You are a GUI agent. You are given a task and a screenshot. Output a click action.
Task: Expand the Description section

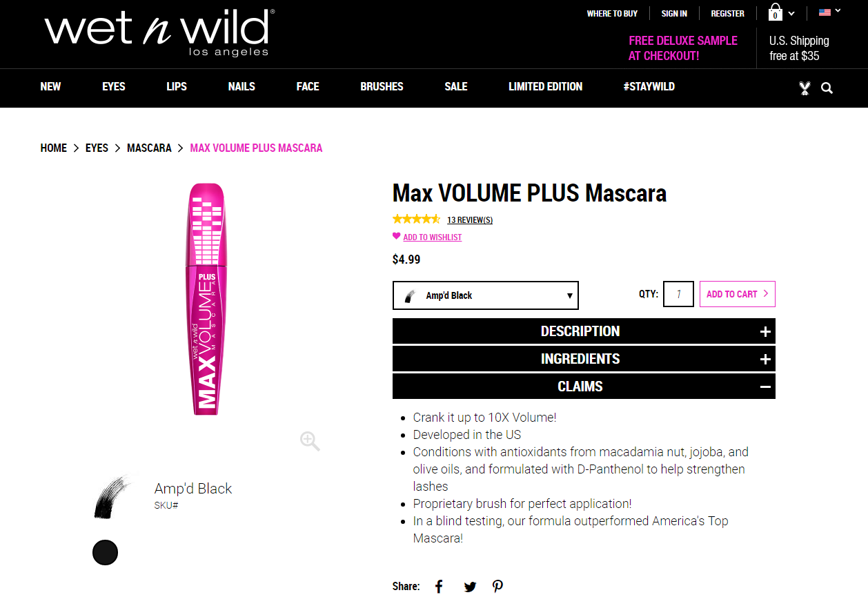click(584, 331)
